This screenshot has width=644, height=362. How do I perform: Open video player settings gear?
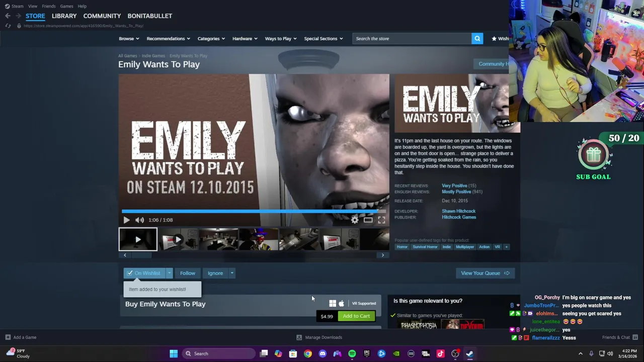(x=355, y=220)
